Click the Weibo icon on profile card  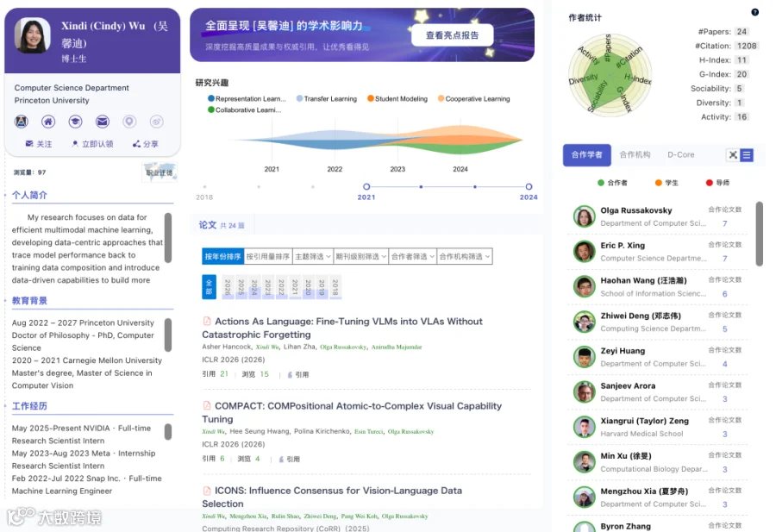pyautogui.click(x=156, y=122)
